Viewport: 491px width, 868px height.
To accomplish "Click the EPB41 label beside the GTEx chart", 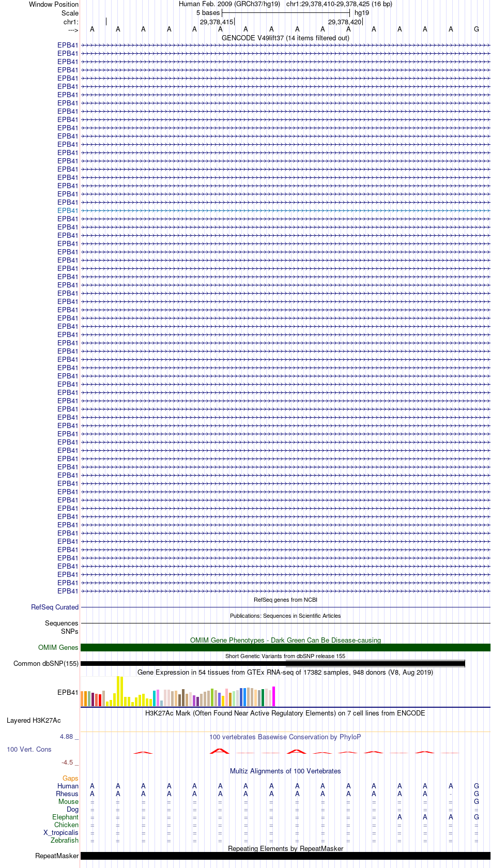I will pos(68,692).
